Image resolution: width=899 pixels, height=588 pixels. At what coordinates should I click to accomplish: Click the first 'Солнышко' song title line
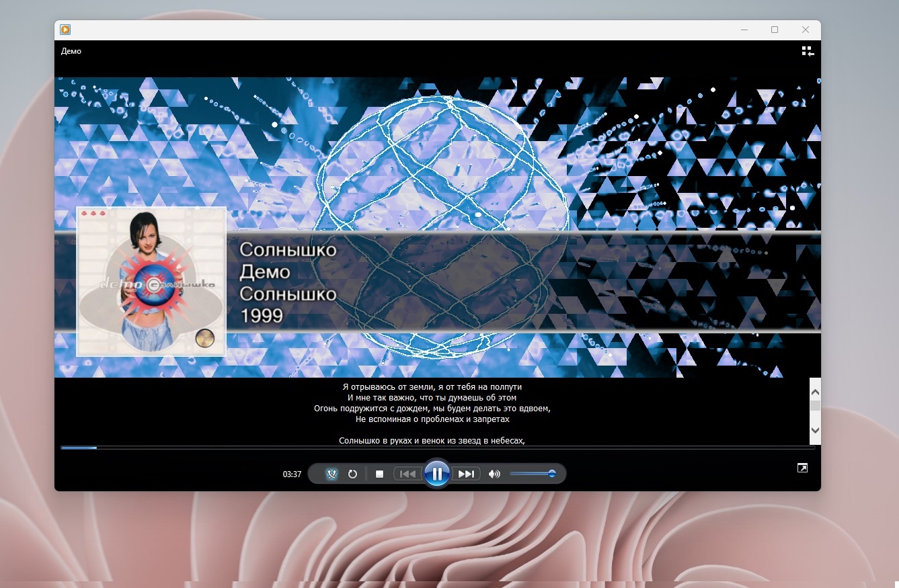click(288, 250)
